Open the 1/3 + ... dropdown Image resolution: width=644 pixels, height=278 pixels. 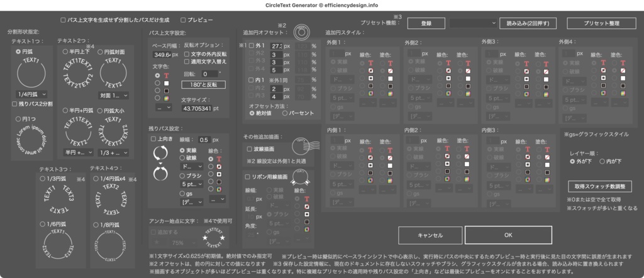click(x=114, y=152)
